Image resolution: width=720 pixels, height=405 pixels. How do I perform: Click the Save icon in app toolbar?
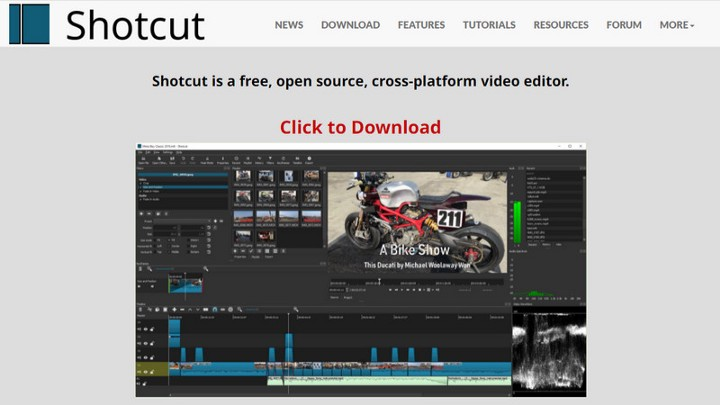pyautogui.click(x=172, y=160)
